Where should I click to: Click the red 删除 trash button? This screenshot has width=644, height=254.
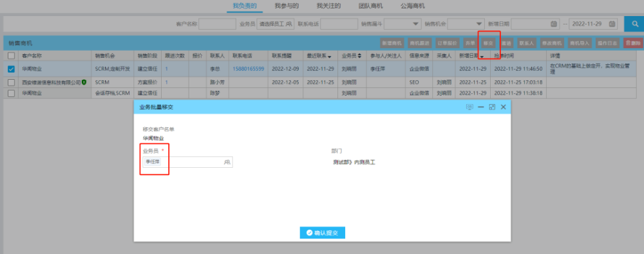(633, 42)
